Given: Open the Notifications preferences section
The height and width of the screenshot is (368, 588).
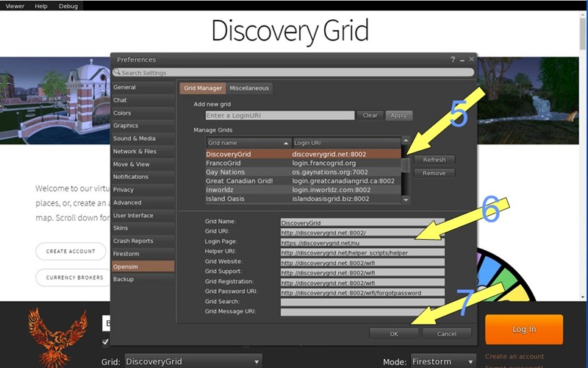Looking at the screenshot, I should (143, 177).
